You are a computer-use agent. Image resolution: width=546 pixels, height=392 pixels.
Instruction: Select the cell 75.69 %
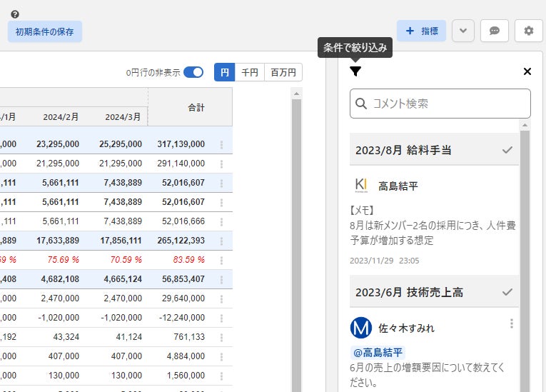[64, 260]
